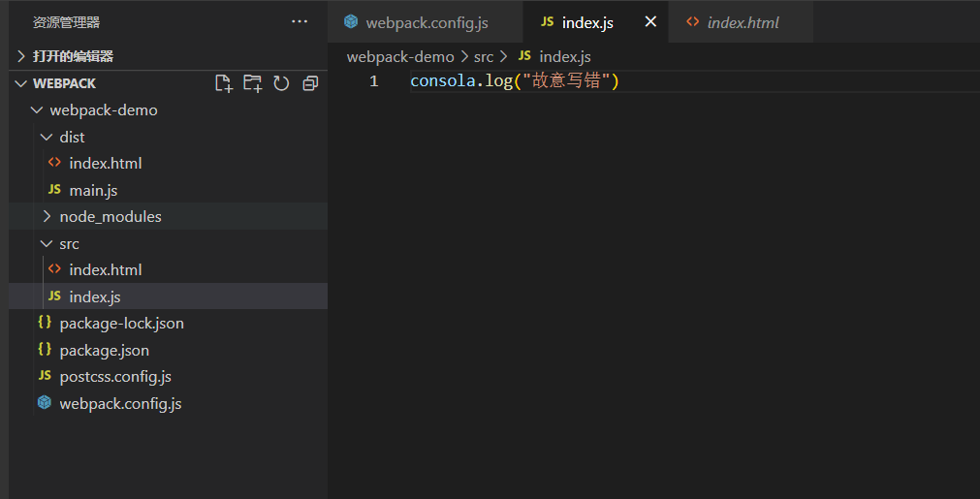Viewport: 980px width, 499px height.
Task: Switch to the webpack.config.js tab
Action: point(426,22)
